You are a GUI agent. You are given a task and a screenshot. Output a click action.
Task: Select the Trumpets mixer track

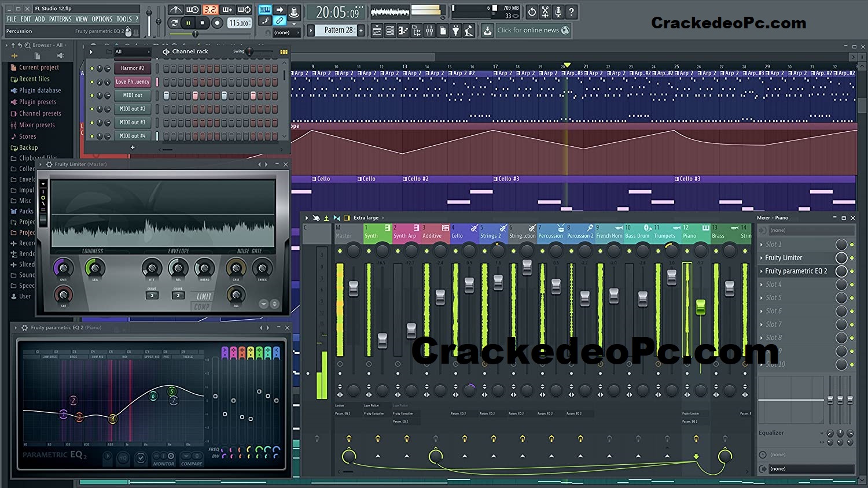[x=667, y=232]
